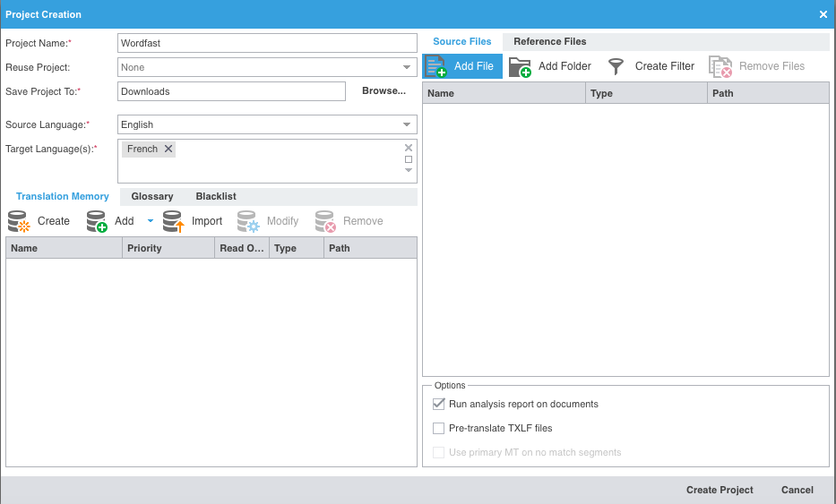The width and height of the screenshot is (836, 504).
Task: Click the Project Name input field
Action: 267,43
